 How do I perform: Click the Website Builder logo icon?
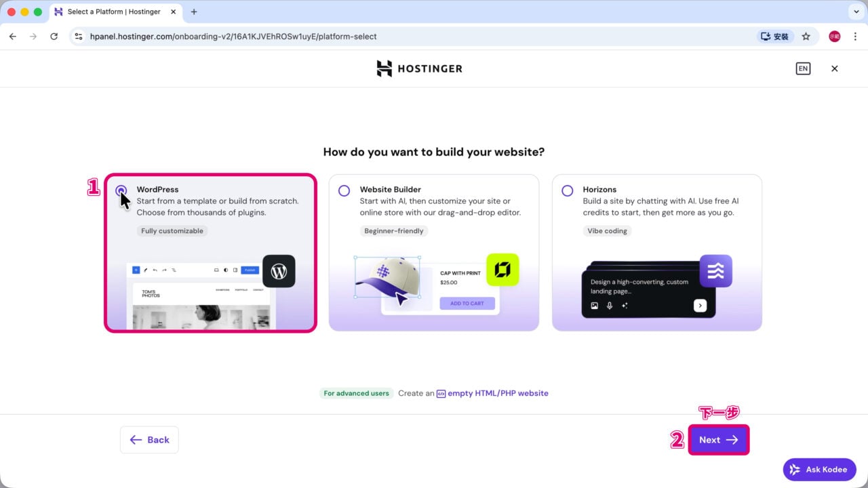tap(502, 270)
